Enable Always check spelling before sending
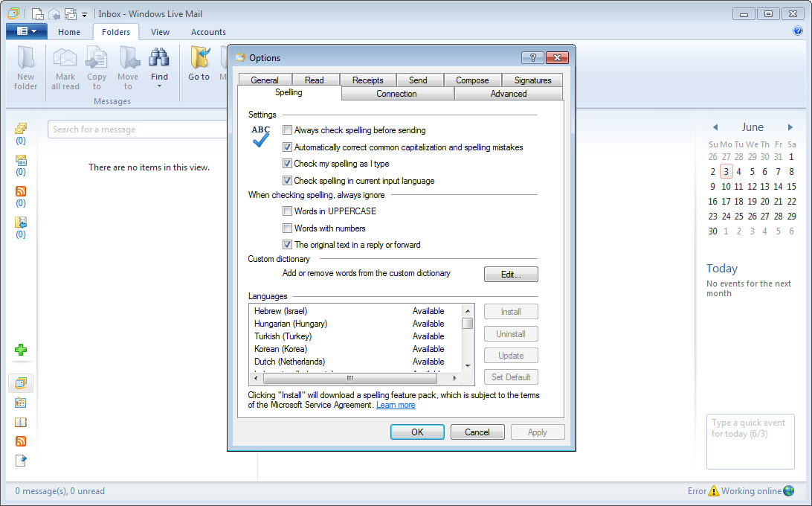This screenshot has width=812, height=506. click(x=288, y=130)
